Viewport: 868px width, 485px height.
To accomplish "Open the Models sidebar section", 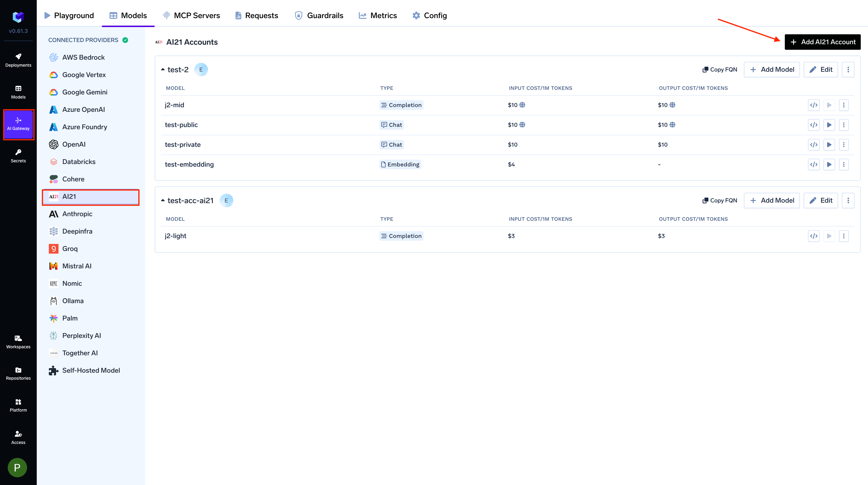I will coord(18,92).
